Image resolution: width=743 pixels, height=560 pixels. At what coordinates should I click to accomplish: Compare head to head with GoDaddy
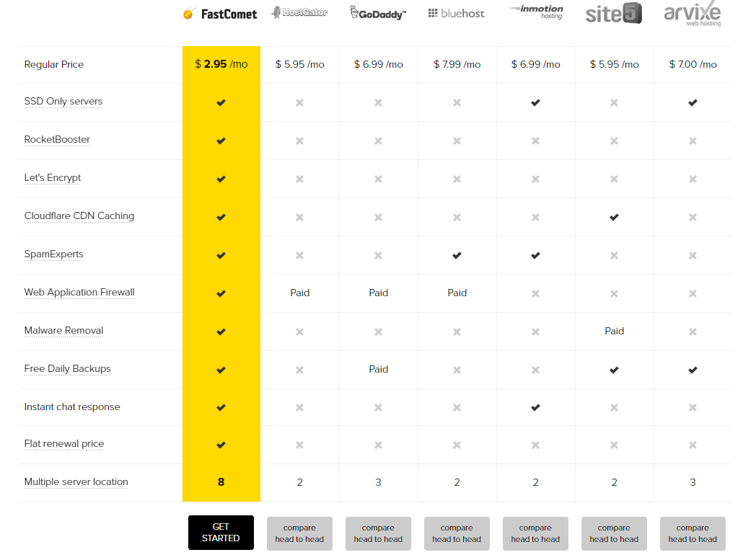click(378, 533)
